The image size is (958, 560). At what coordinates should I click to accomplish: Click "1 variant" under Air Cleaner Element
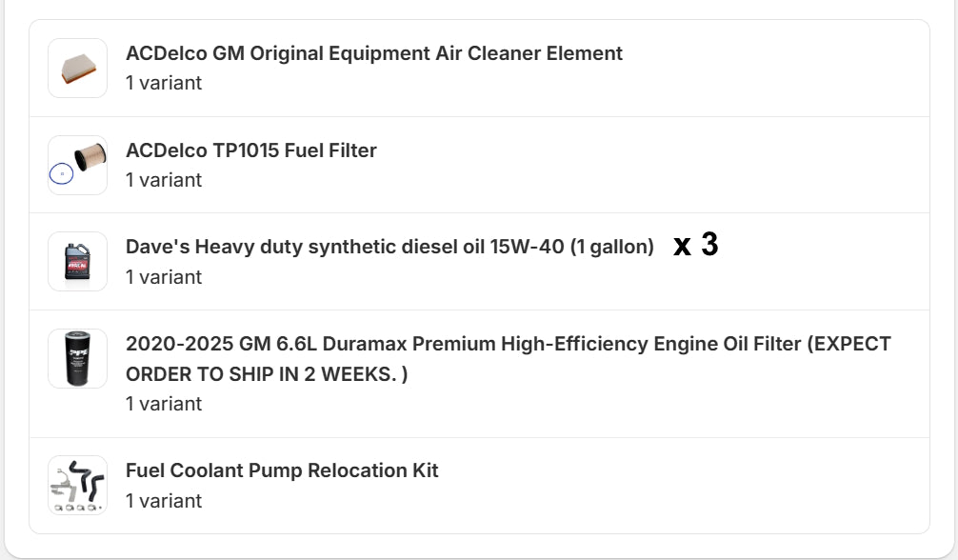pos(164,83)
